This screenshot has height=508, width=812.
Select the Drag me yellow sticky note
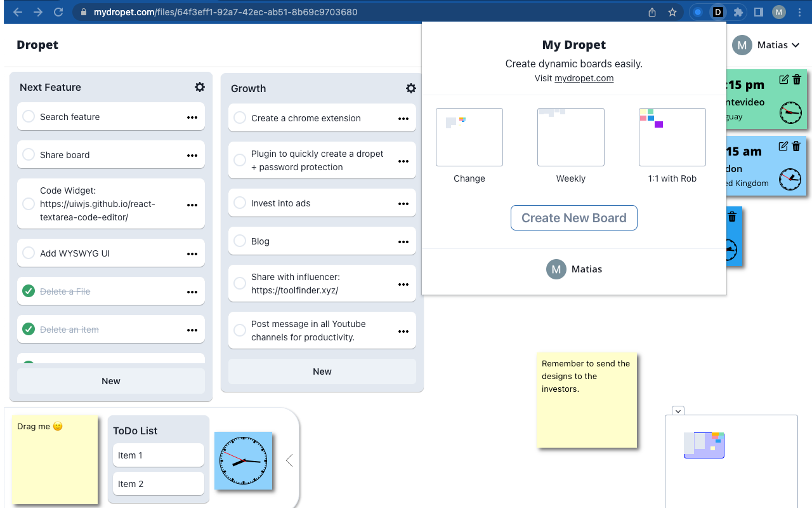[x=55, y=460]
